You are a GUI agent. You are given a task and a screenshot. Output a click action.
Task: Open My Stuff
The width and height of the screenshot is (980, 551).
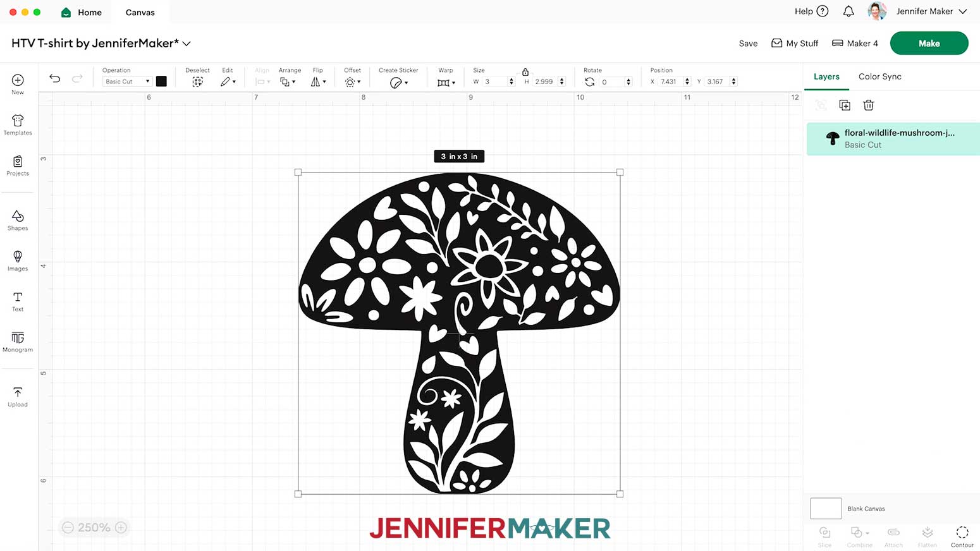[x=795, y=43]
